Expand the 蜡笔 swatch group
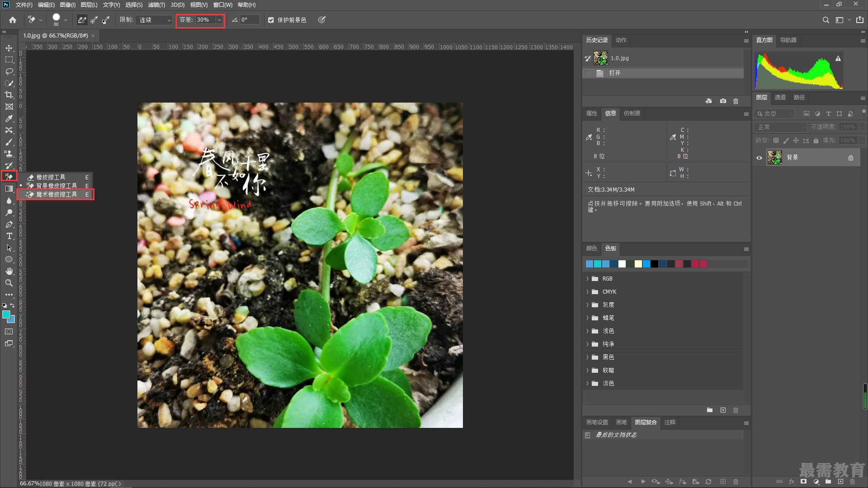This screenshot has height=488, width=868. pyautogui.click(x=587, y=318)
